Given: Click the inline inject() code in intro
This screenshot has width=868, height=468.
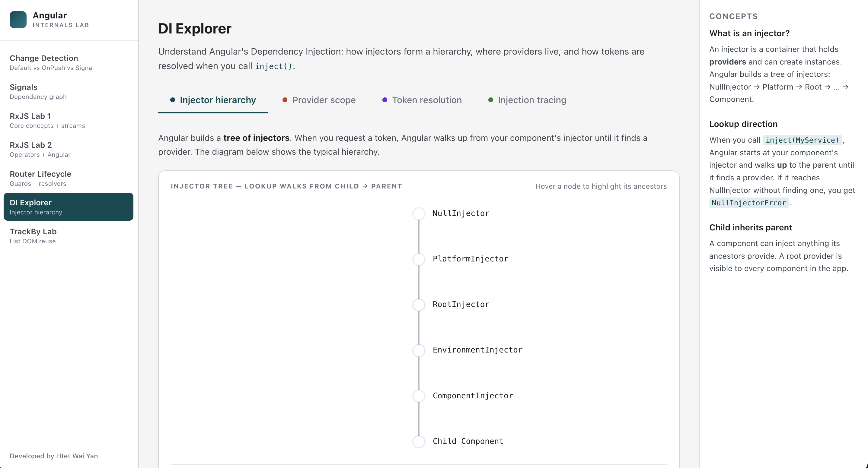Looking at the screenshot, I should click(273, 66).
